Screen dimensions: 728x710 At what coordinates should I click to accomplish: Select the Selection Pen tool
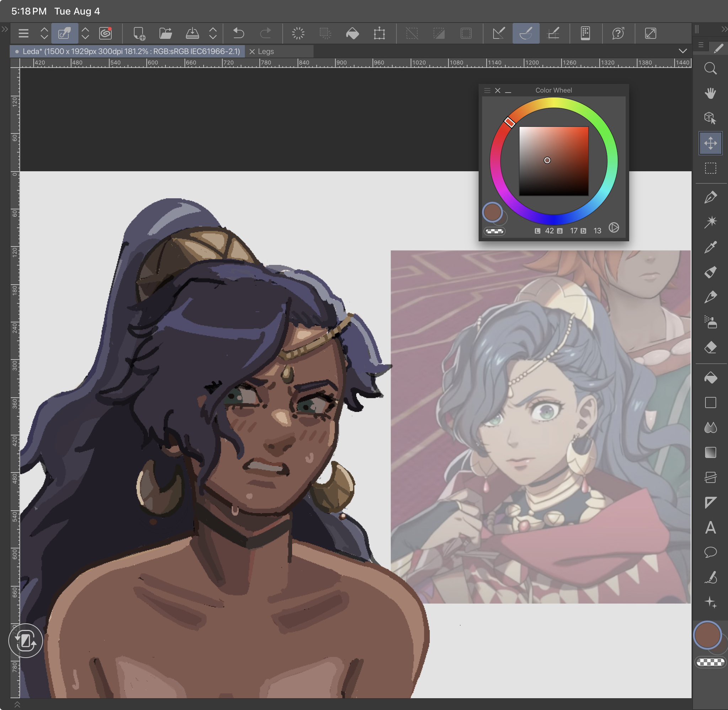[x=711, y=197]
